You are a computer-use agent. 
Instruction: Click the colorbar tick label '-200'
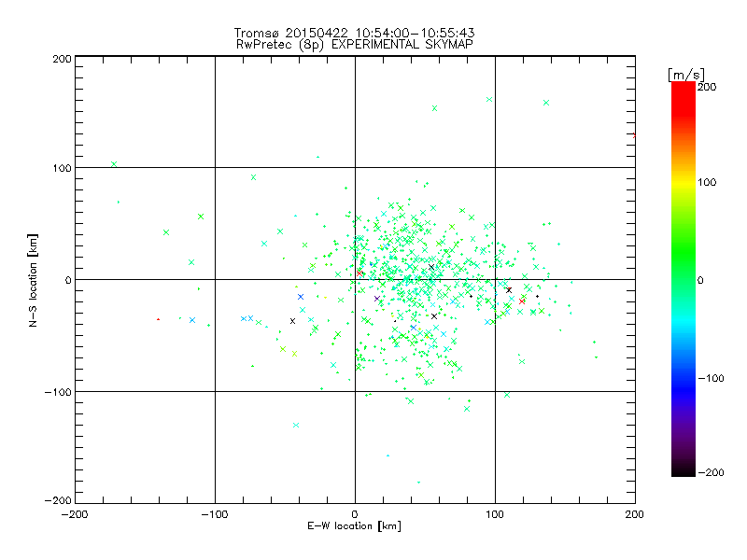tap(712, 472)
